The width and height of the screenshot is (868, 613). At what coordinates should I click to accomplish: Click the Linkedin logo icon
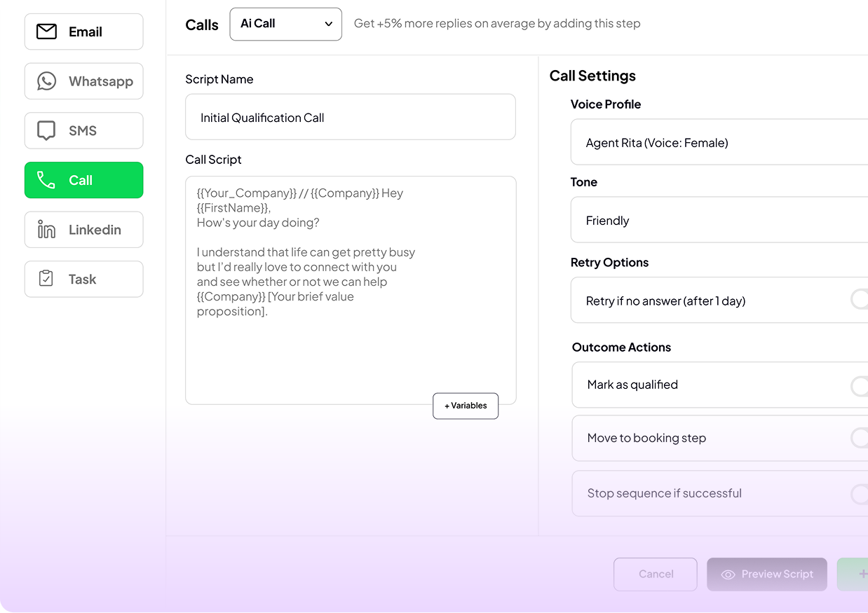coord(46,230)
